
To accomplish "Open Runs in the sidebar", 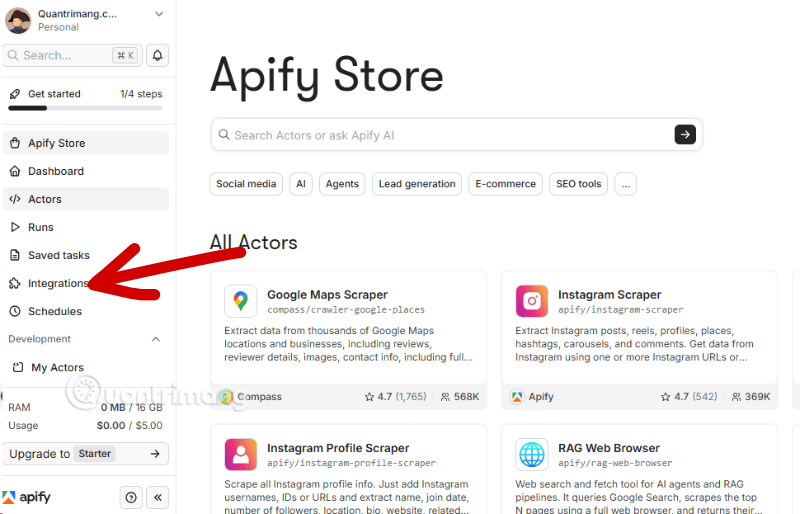I will tap(86, 227).
